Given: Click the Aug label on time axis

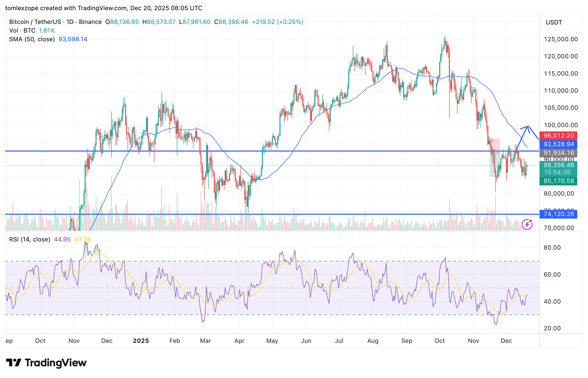Looking at the screenshot, I should coord(373,341).
